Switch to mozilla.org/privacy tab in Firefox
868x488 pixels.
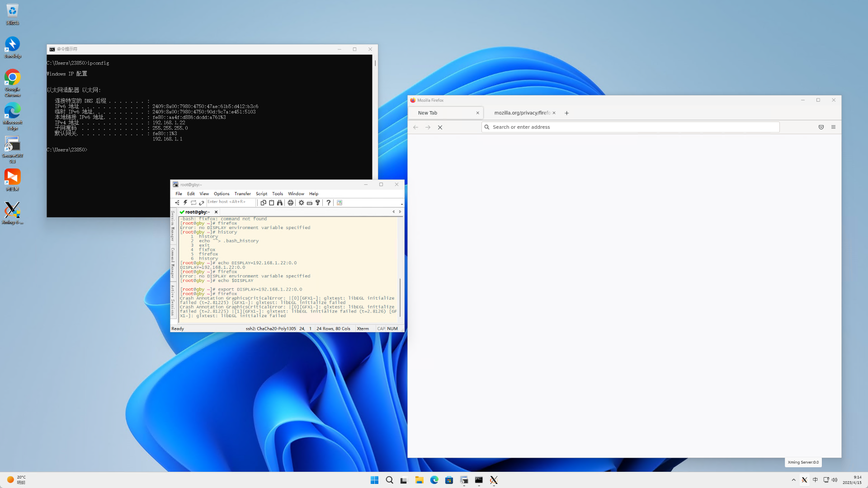[x=522, y=113]
